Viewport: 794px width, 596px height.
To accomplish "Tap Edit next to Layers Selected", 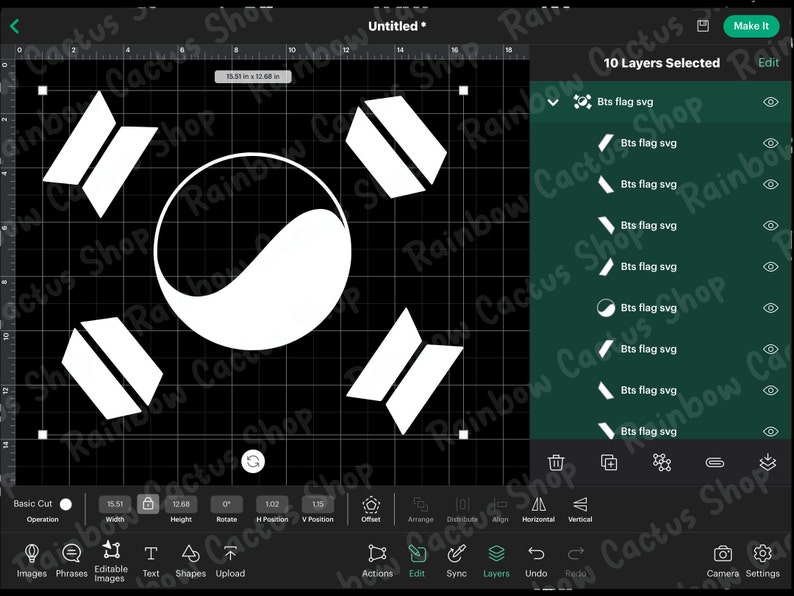I will click(768, 63).
